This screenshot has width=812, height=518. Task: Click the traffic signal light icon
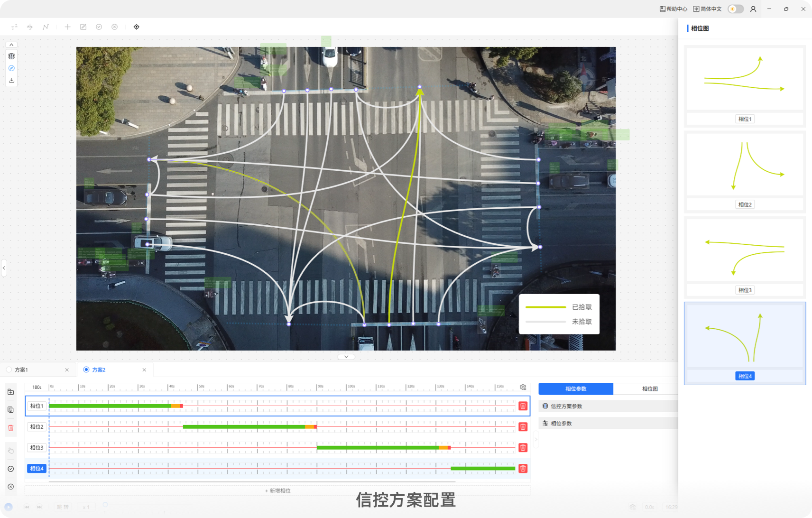(x=11, y=56)
